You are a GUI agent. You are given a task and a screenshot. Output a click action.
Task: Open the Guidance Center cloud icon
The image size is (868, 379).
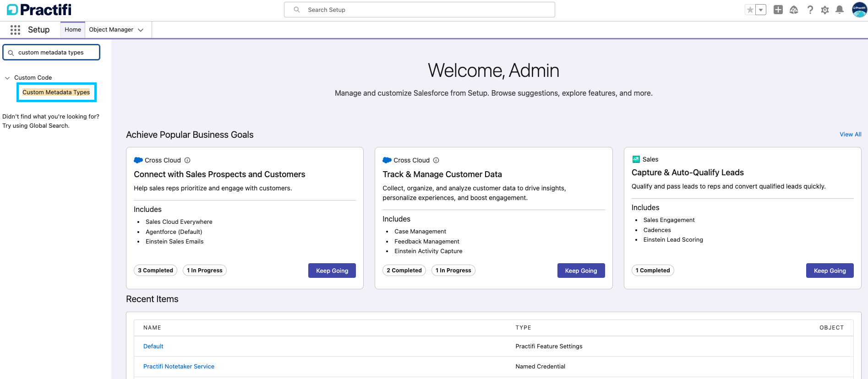794,10
